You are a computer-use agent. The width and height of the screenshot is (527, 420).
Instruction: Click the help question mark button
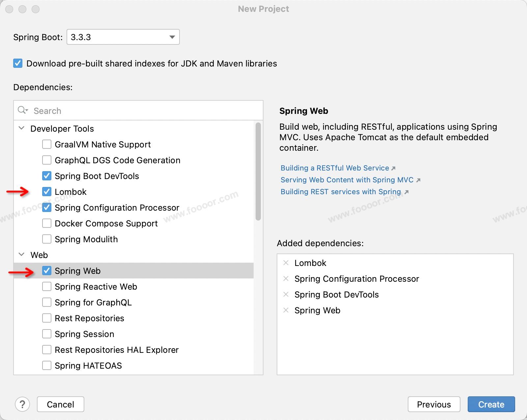(22, 404)
